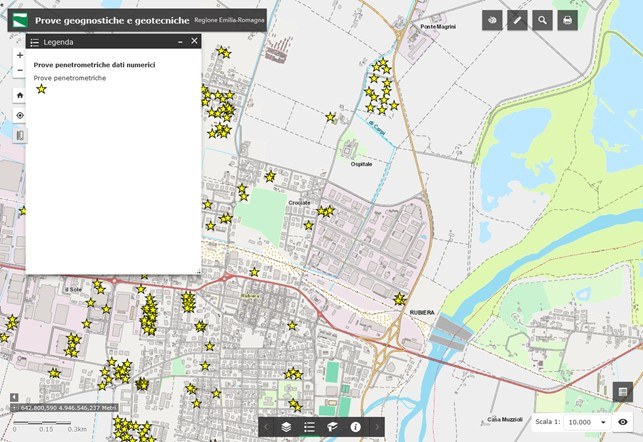Open the basemap gallery tool
Screen dimensions: 643x442
[x=492, y=20]
